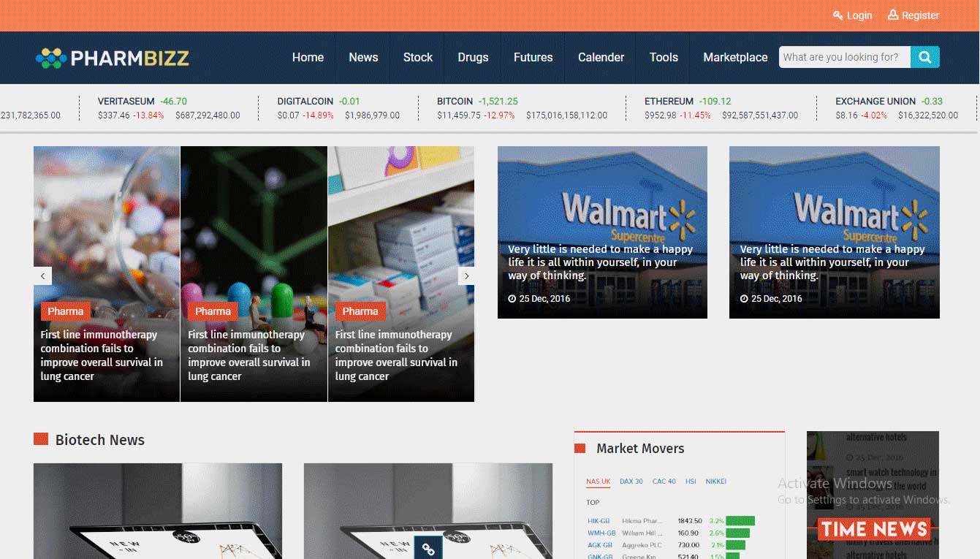Switch to the HSI tab
The width and height of the screenshot is (980, 559).
click(691, 482)
